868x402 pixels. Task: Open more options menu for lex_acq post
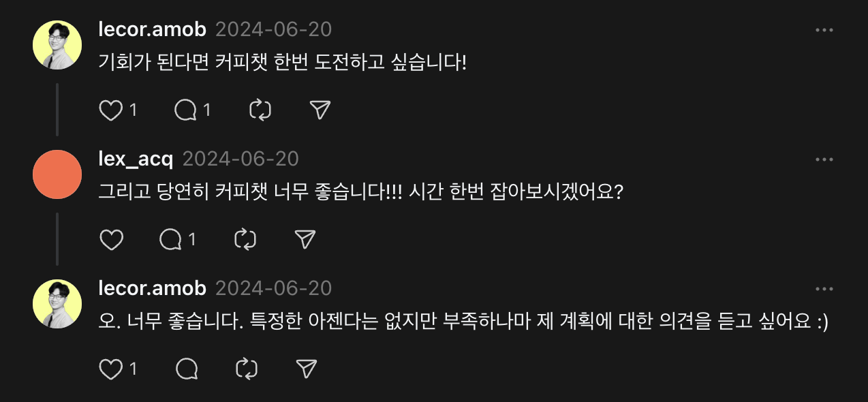(824, 159)
